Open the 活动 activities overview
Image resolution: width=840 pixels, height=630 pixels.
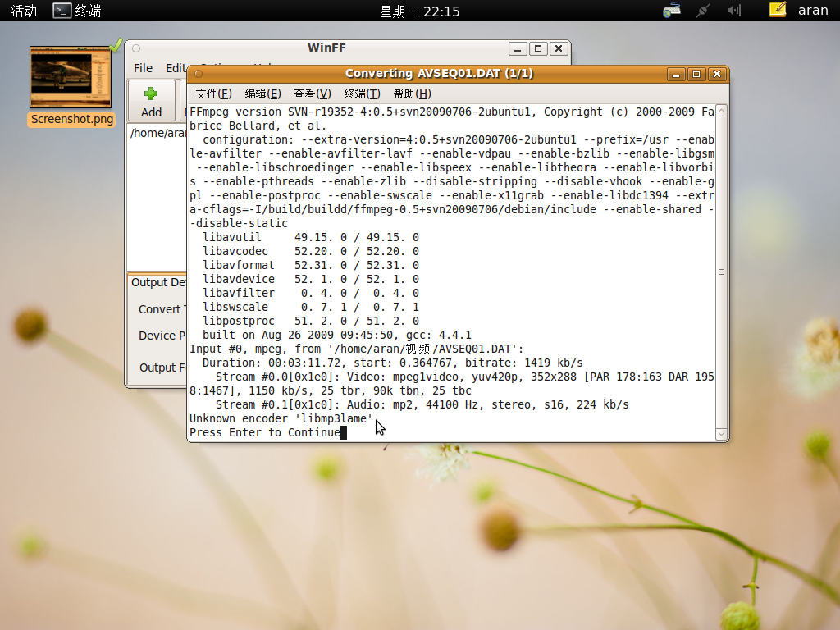[24, 11]
